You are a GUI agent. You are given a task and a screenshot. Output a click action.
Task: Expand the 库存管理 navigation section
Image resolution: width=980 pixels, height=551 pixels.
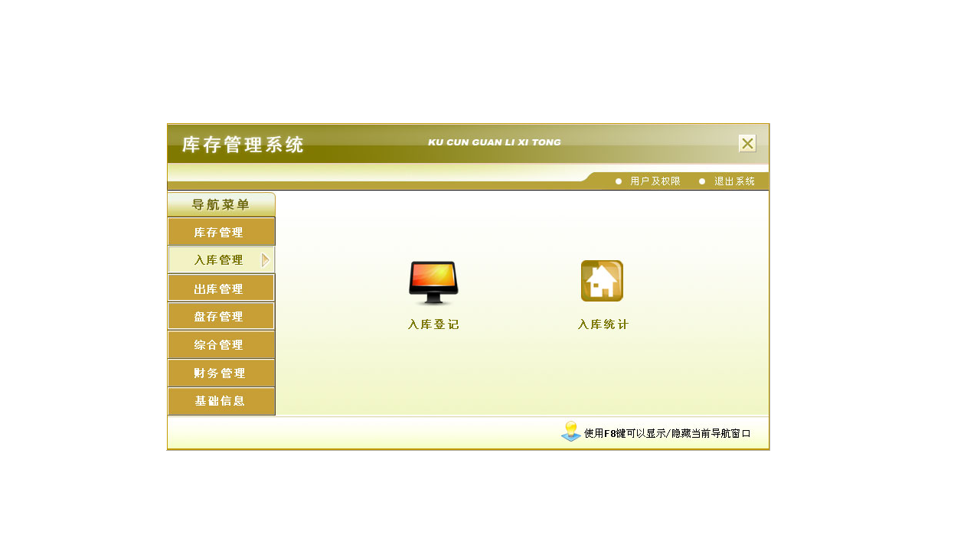click(x=221, y=231)
